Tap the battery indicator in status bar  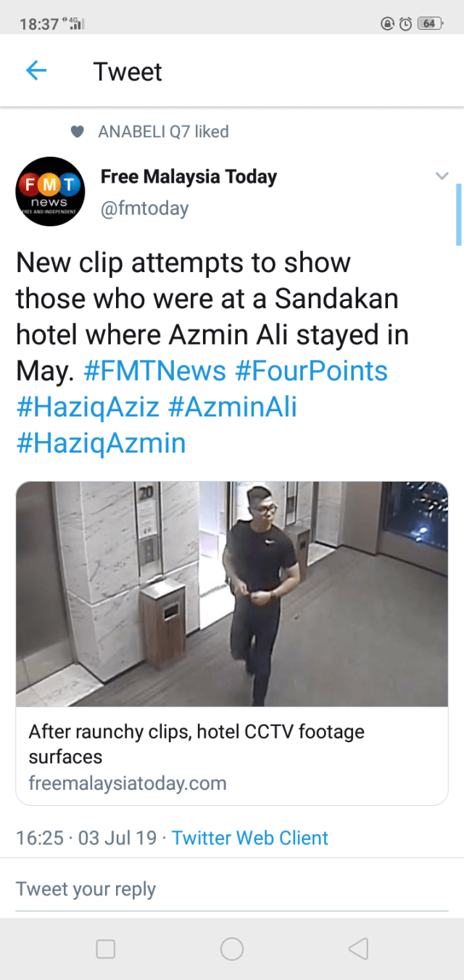430,23
